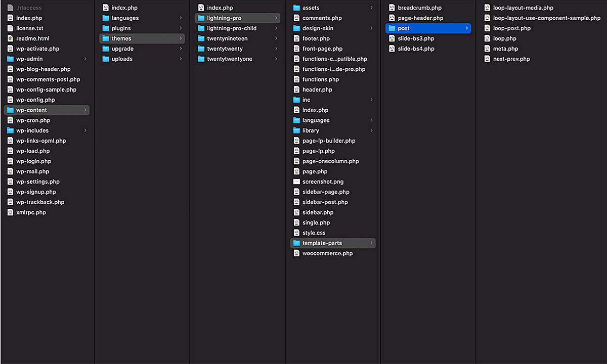Expand lightning-pro-child with its chevron
Viewport: 607px width, 364px height.
(x=276, y=28)
